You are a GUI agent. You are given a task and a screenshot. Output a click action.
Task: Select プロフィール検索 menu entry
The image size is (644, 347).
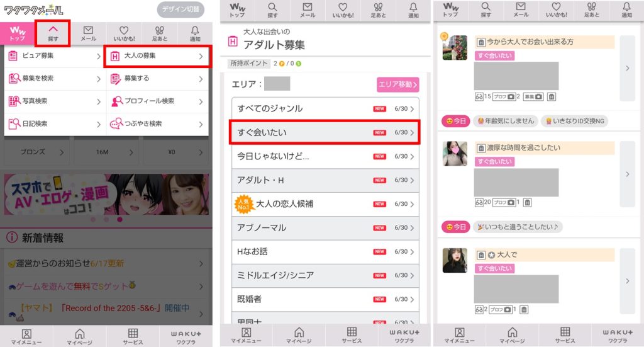pyautogui.click(x=158, y=101)
